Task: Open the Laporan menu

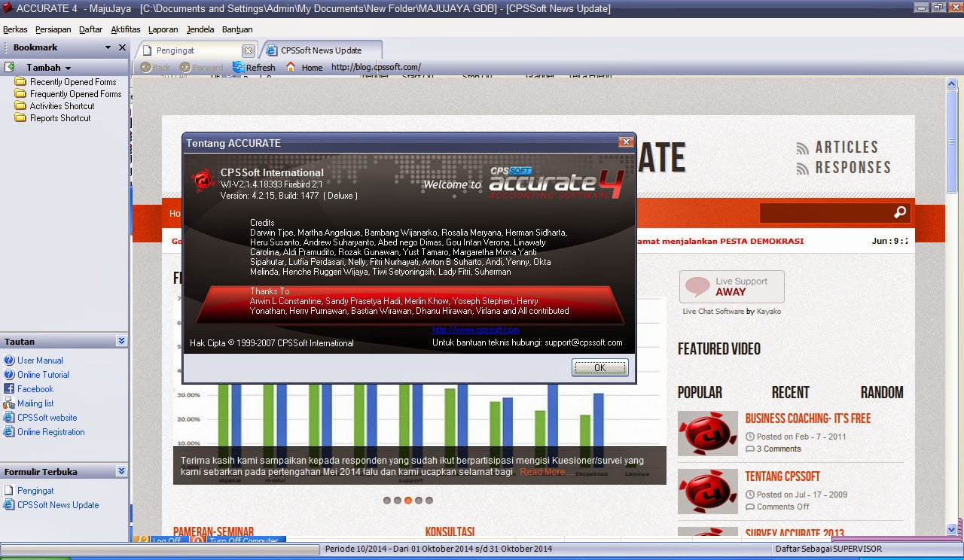Action: (163, 29)
